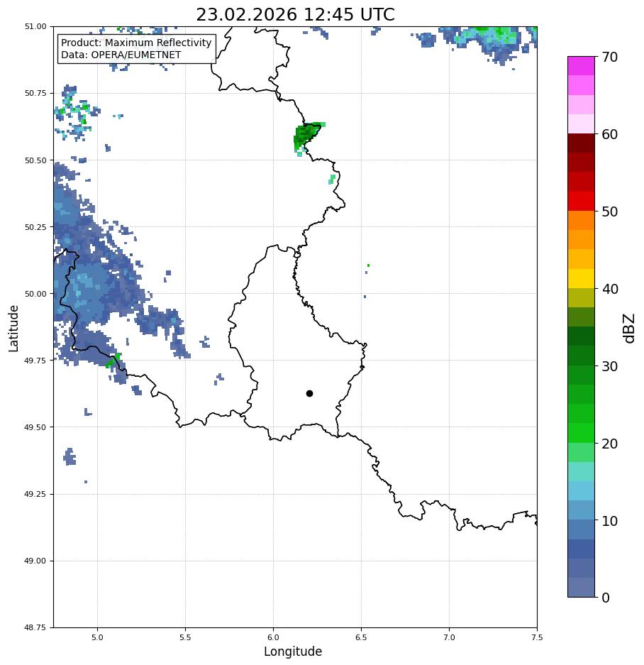Viewport: 644px width, 665px height.
Task: Click the latitude tick label "48.75"
Action: 35,627
